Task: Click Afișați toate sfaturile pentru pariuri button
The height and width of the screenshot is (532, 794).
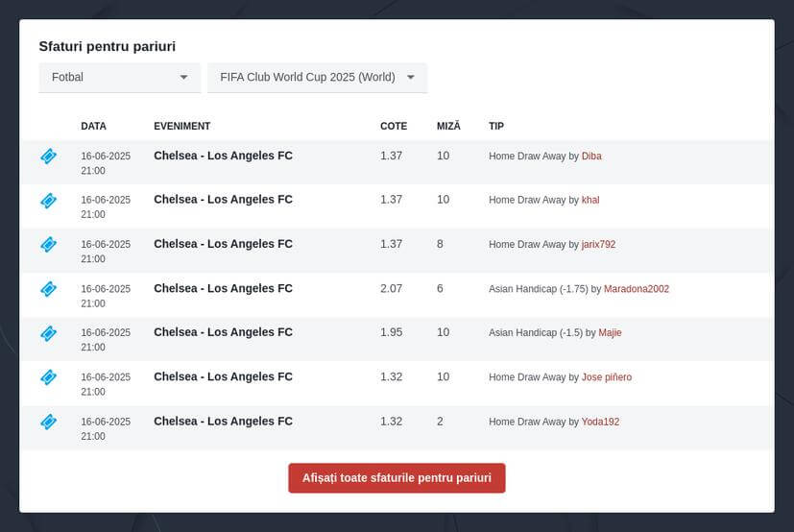Action: 397,478
